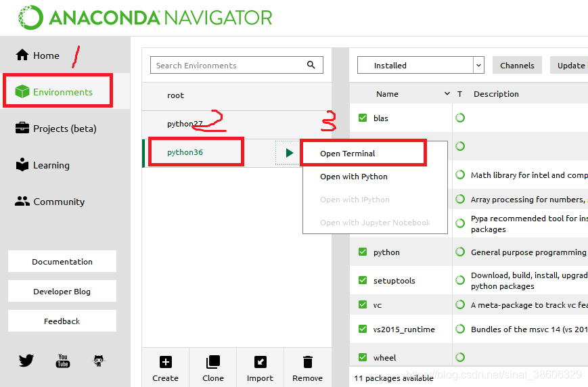Click the green play arrow for python36
588x387 pixels.
289,153
